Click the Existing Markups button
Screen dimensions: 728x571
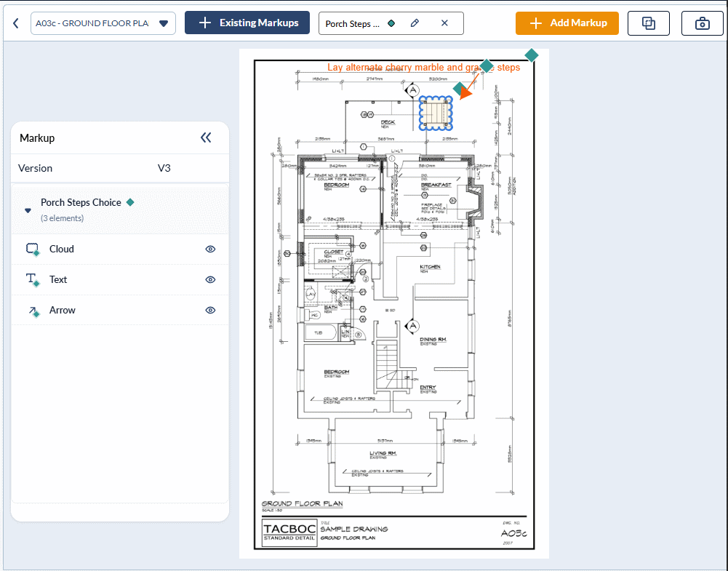[x=247, y=23]
